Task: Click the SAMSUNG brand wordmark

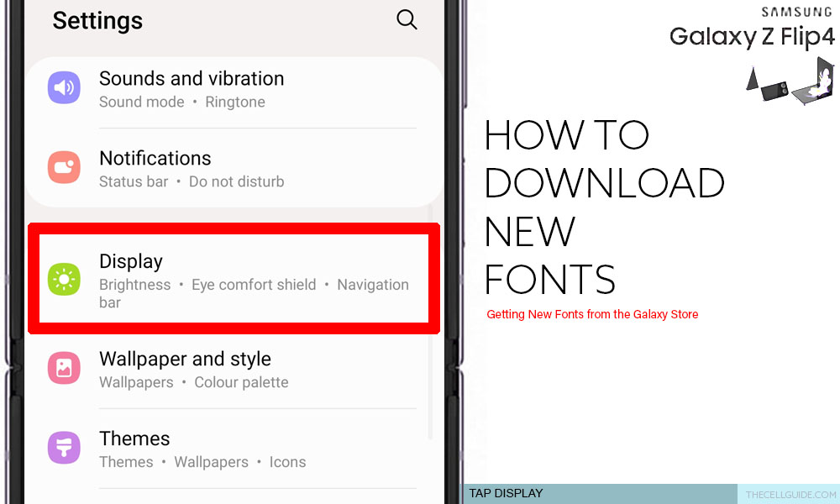Action: [x=796, y=12]
